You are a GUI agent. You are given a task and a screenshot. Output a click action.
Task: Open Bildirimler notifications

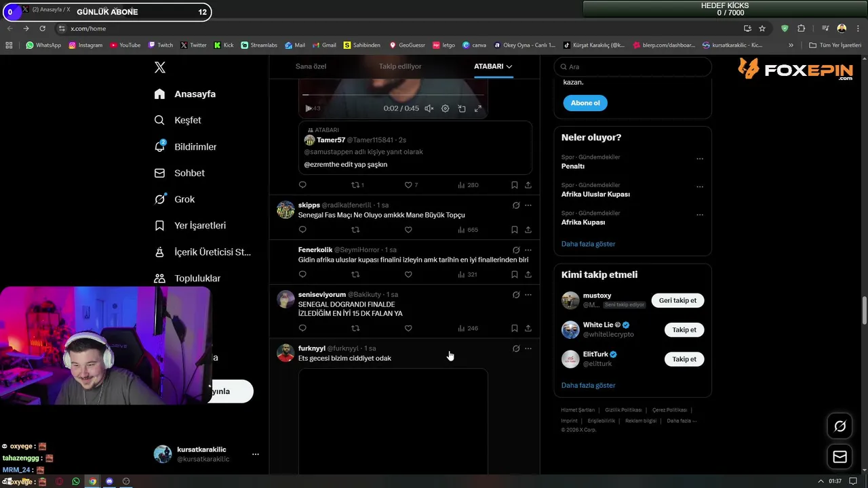185,146
